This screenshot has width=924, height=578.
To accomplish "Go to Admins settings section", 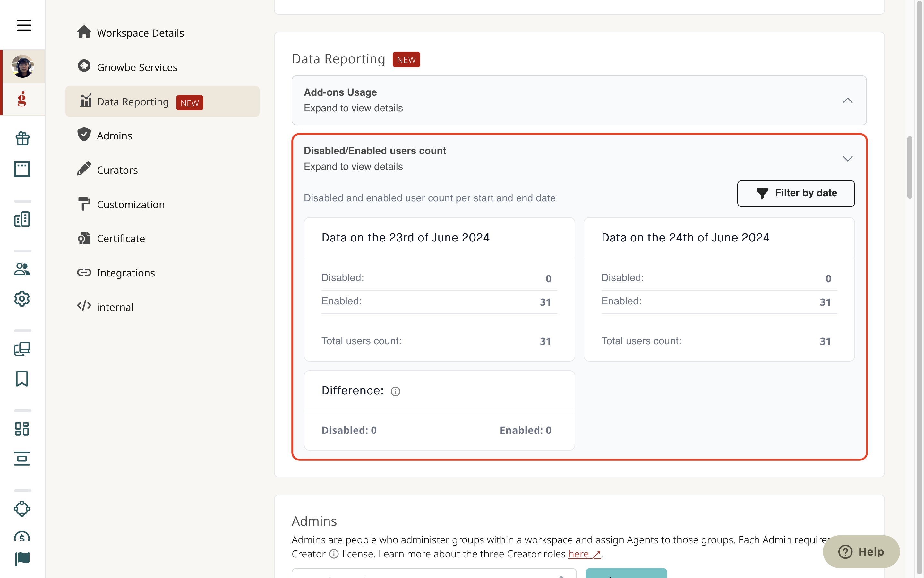I will pos(162,135).
